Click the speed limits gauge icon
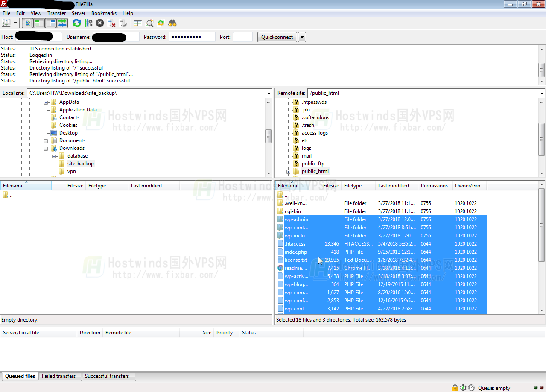 click(x=471, y=388)
